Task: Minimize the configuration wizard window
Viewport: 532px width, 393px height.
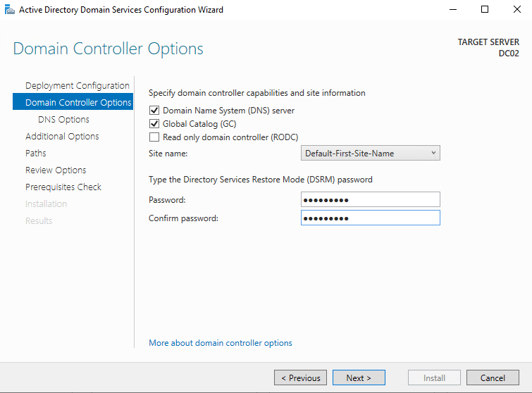Action: point(453,9)
